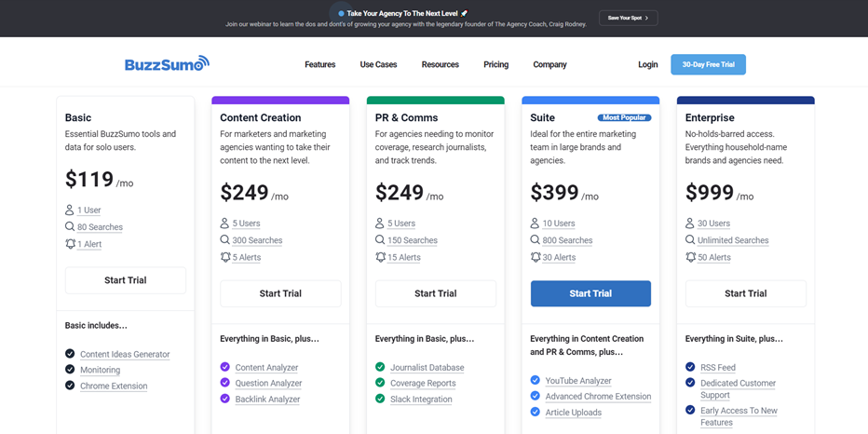Open Early Access To New Features link
Viewport: 868px width, 434px height.
coord(739,416)
